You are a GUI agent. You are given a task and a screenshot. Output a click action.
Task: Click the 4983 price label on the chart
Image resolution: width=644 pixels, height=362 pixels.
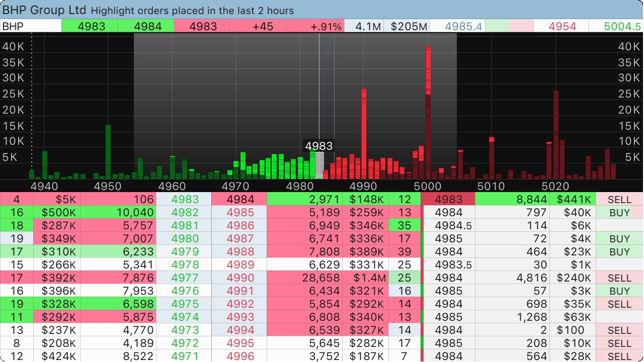pos(319,146)
